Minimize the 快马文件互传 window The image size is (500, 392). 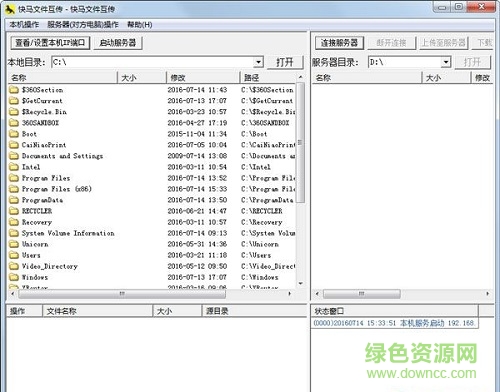click(x=443, y=7)
